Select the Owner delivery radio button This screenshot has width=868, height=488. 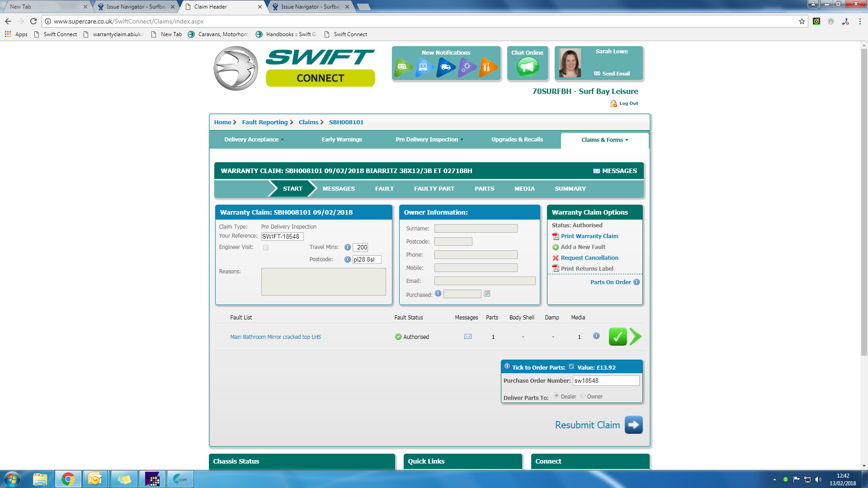tap(583, 396)
